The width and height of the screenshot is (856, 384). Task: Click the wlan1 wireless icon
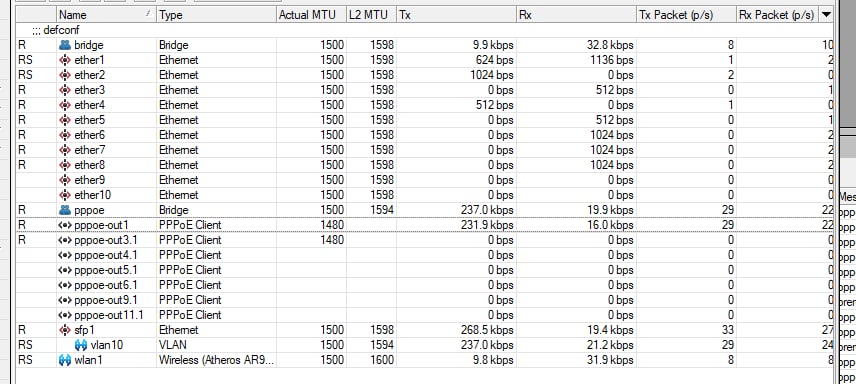(x=64, y=360)
